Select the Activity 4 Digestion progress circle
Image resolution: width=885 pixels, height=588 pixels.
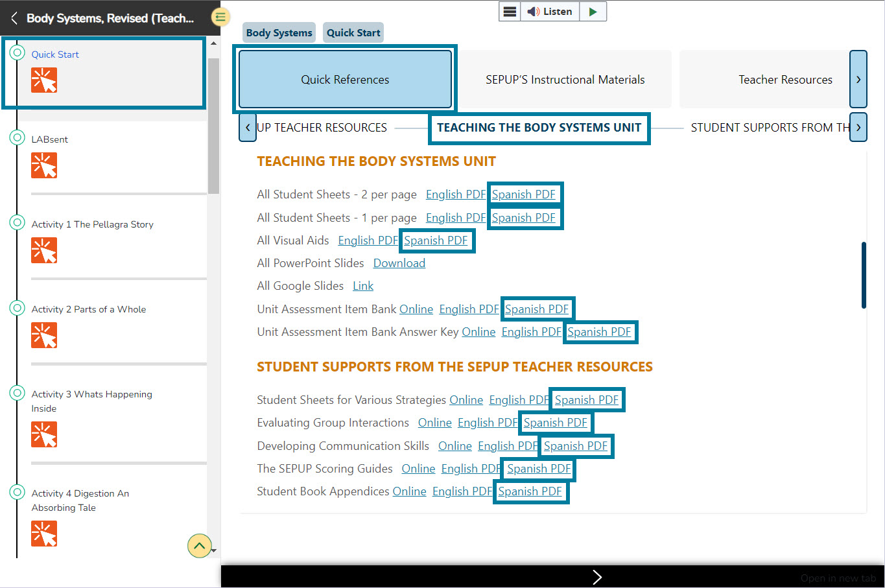pos(18,492)
